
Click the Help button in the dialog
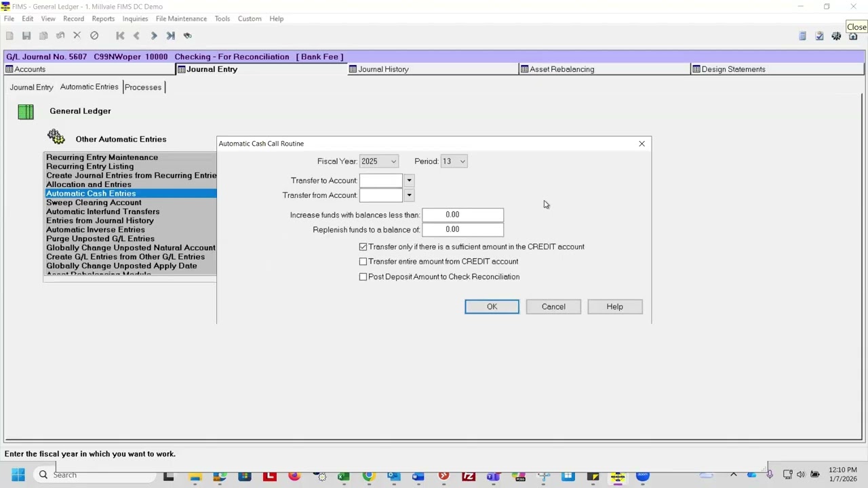614,307
